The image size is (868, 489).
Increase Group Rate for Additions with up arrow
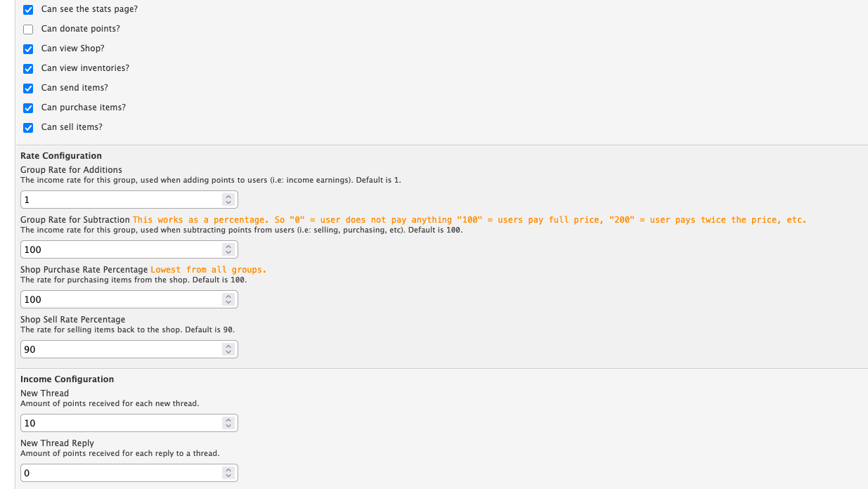click(227, 197)
